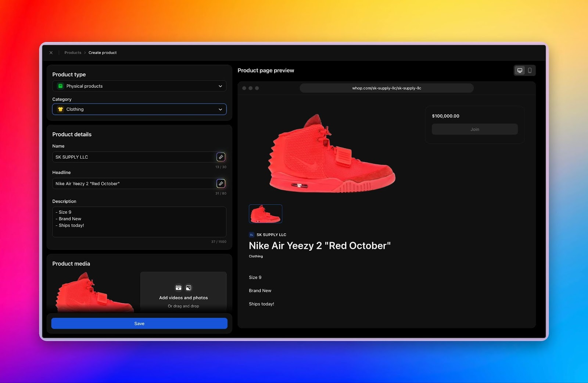Click the SK SUPPLY LLC avatar icon
This screenshot has width=588, height=383.
pos(252,235)
